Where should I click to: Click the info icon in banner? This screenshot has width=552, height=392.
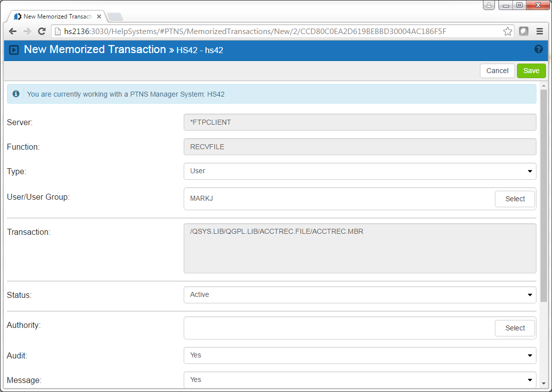pos(16,94)
